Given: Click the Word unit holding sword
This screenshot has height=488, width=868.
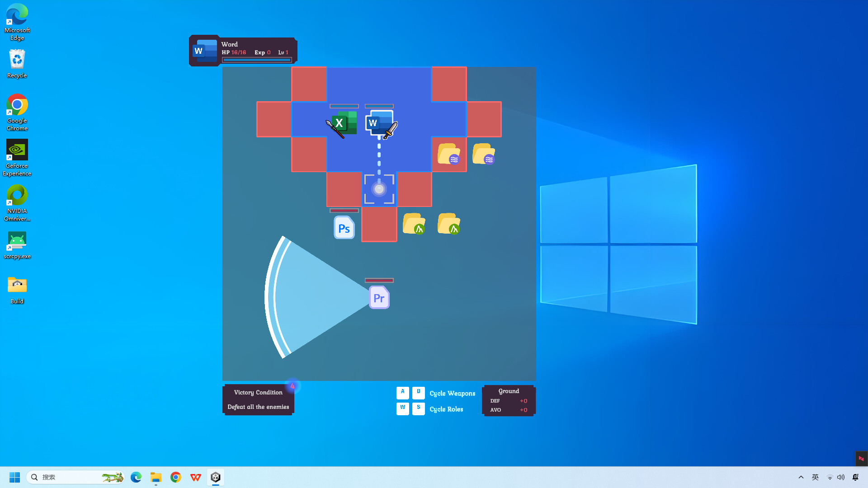Looking at the screenshot, I should 380,123.
